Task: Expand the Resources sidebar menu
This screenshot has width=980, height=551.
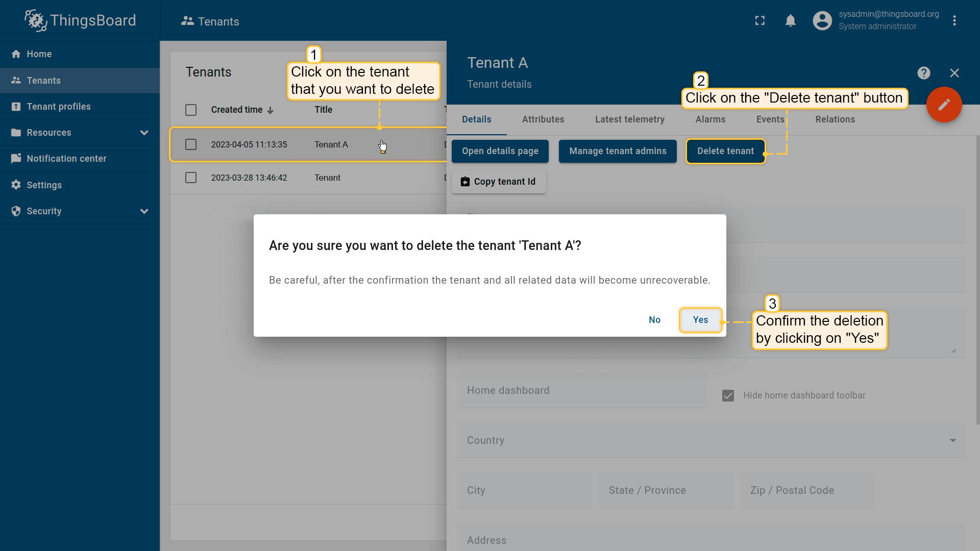Action: (144, 133)
